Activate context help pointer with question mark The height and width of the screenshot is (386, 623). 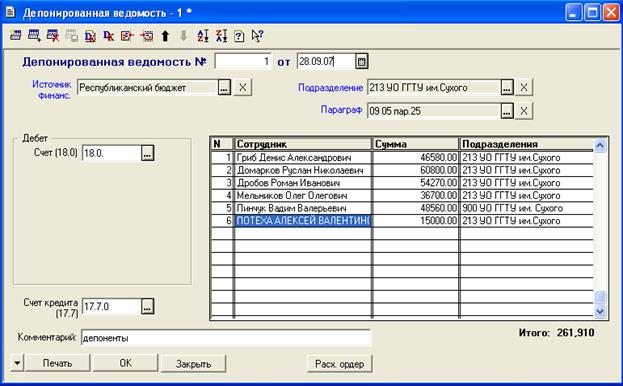(x=257, y=36)
